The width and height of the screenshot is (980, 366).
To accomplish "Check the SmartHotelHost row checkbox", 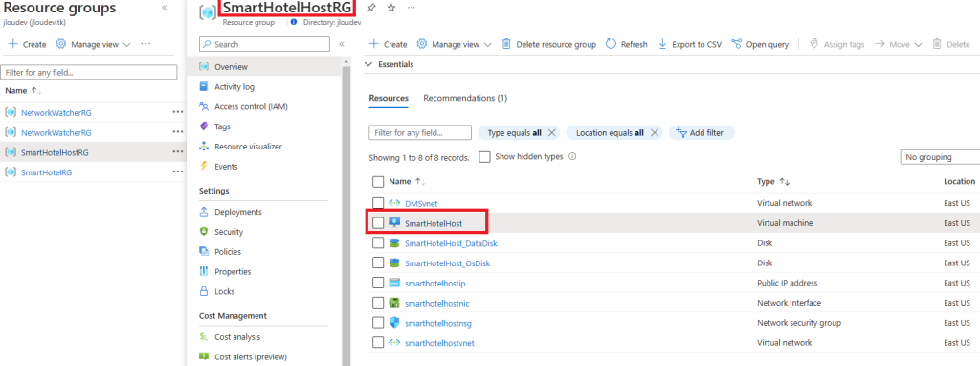I will coord(377,222).
